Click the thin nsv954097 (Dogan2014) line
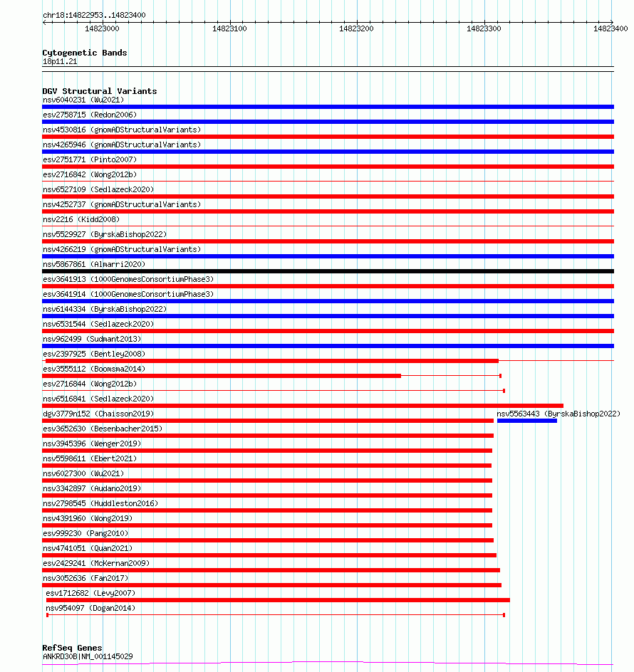The image size is (634, 672). pos(276,615)
